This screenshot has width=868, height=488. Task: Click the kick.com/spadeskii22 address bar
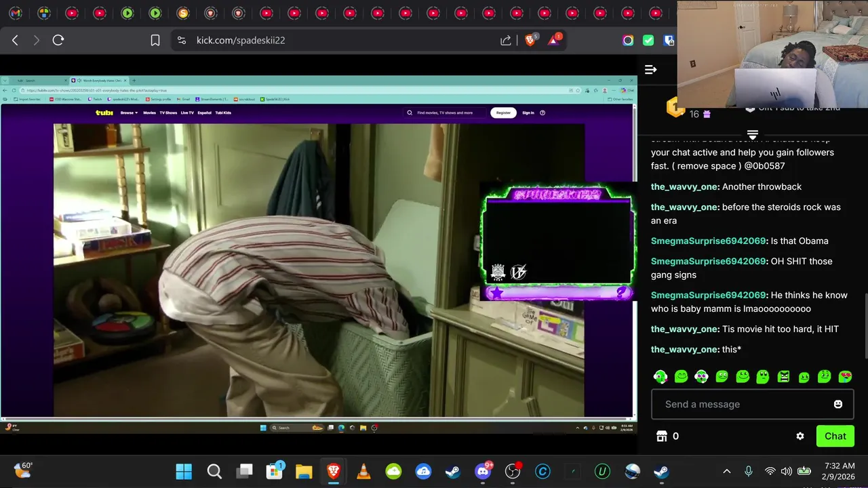click(x=241, y=40)
